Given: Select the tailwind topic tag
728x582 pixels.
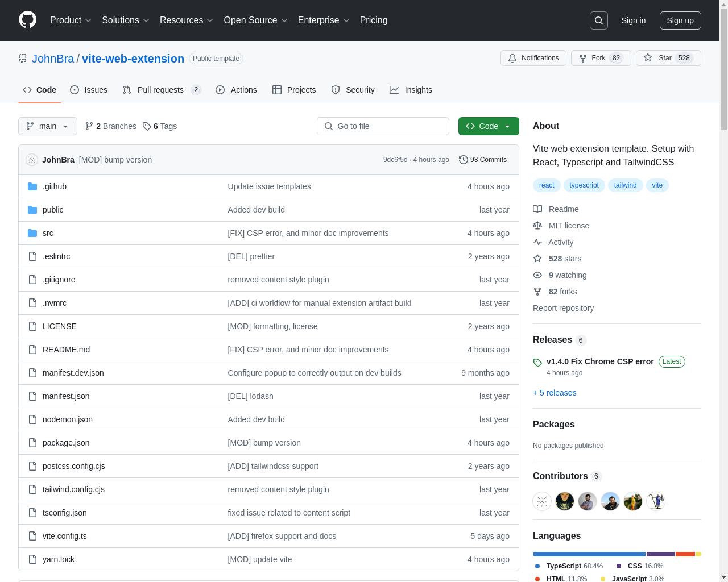Looking at the screenshot, I should pyautogui.click(x=625, y=185).
